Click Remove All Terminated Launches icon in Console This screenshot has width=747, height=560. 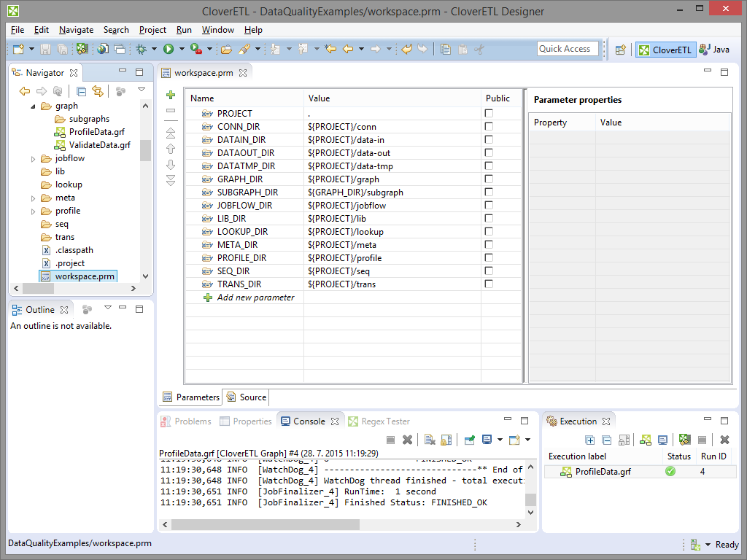click(x=408, y=440)
